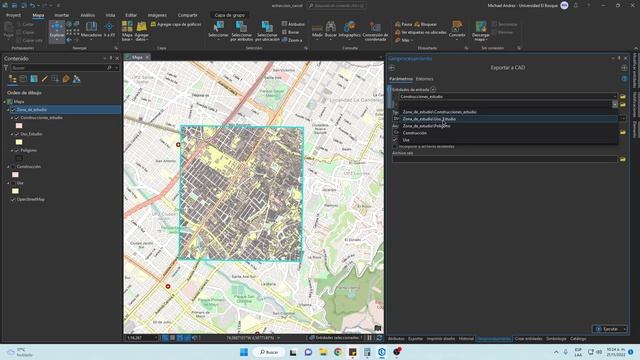Viewport: 640px width, 360px height.
Task: Collapse the Zona_de_estudio group layer
Action: point(8,110)
